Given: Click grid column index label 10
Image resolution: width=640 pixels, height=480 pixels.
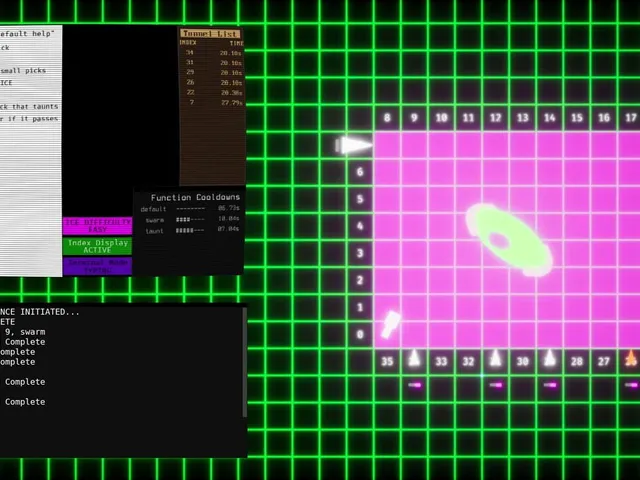Looking at the screenshot, I should point(441,118).
